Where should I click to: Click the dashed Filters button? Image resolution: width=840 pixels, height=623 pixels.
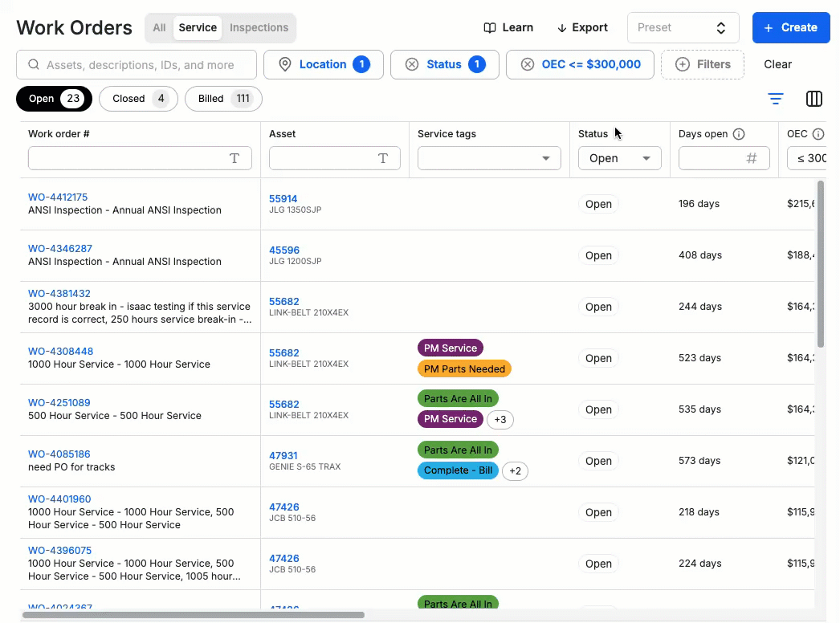tap(703, 65)
